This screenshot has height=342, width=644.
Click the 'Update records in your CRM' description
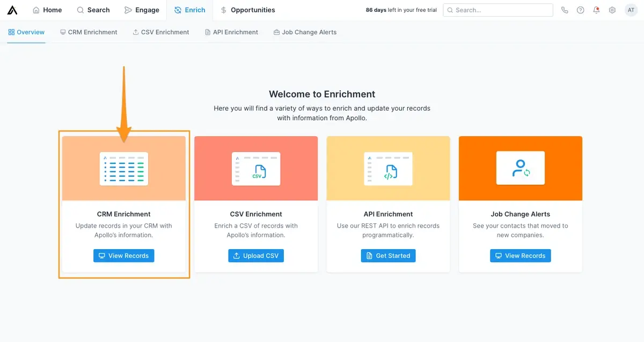tap(124, 230)
